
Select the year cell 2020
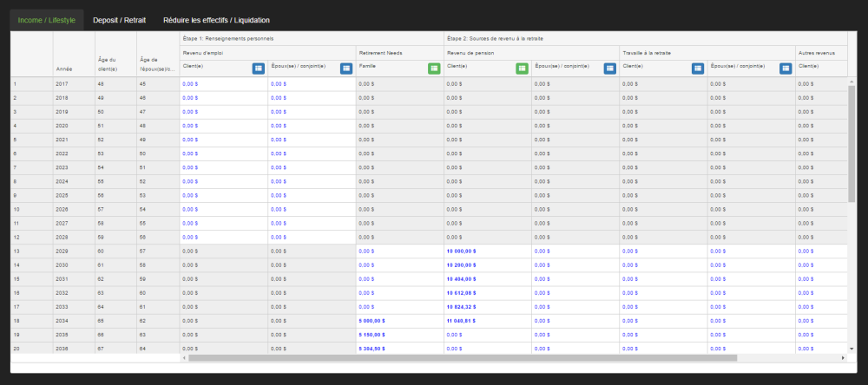[x=74, y=126]
